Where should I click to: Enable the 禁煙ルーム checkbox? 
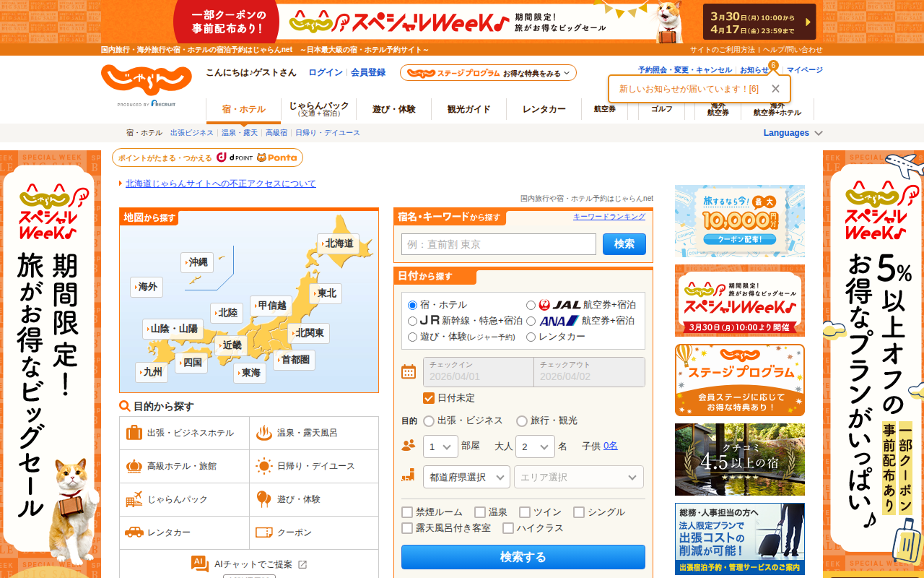click(407, 512)
